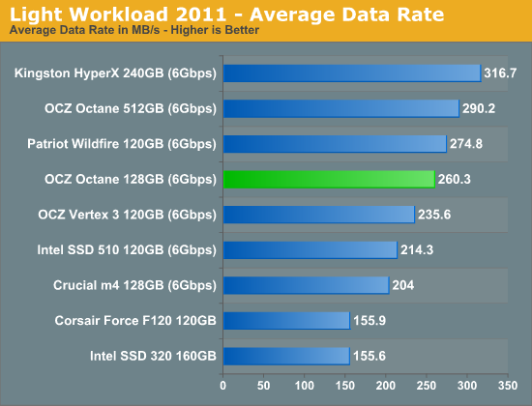Click the blue Patriot Wildfire 120GB bar
532x406 pixels.
pyautogui.click(x=336, y=144)
